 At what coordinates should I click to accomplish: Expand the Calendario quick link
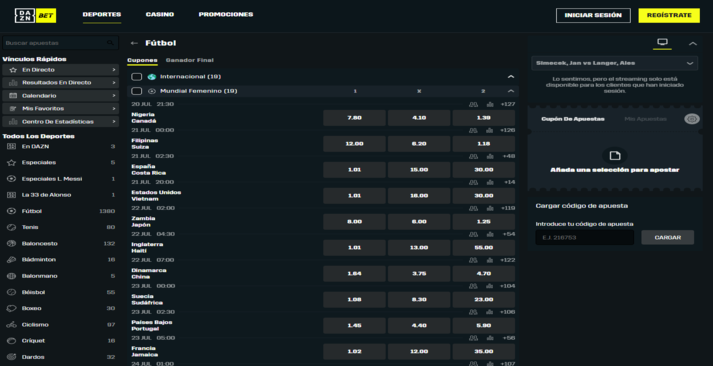tap(60, 95)
